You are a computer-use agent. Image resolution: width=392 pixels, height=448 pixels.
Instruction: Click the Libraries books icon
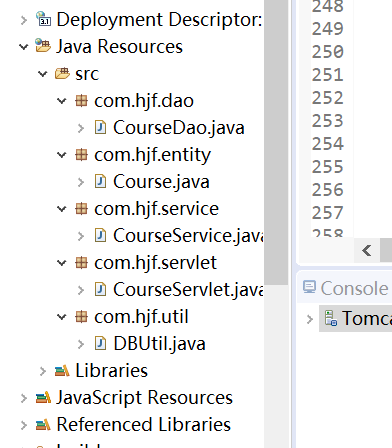coord(62,370)
